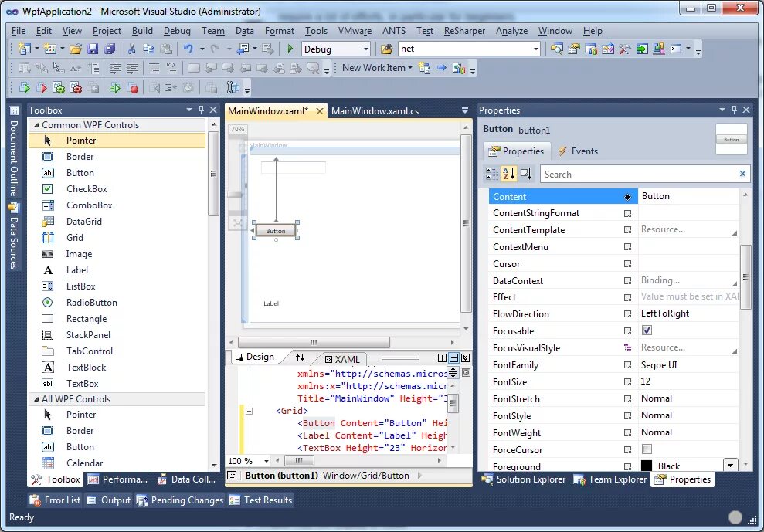Click the black Foreground color swatch
This screenshot has width=764, height=532.
pos(646,466)
